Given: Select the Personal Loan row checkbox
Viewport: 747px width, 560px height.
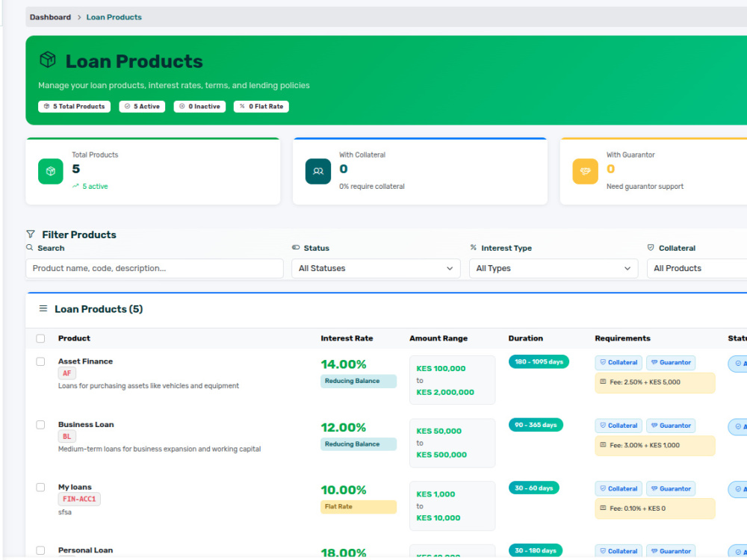Looking at the screenshot, I should 40,550.
